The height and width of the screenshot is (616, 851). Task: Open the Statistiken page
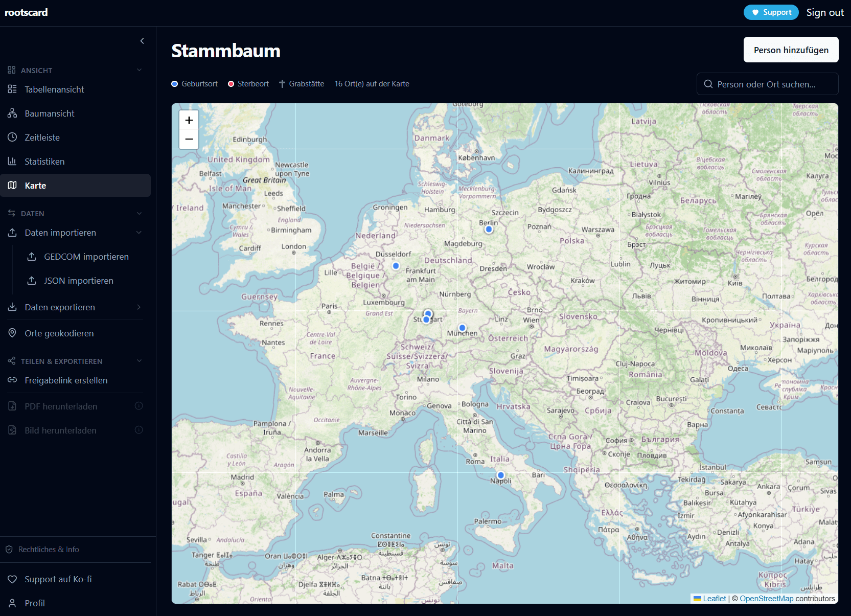44,161
